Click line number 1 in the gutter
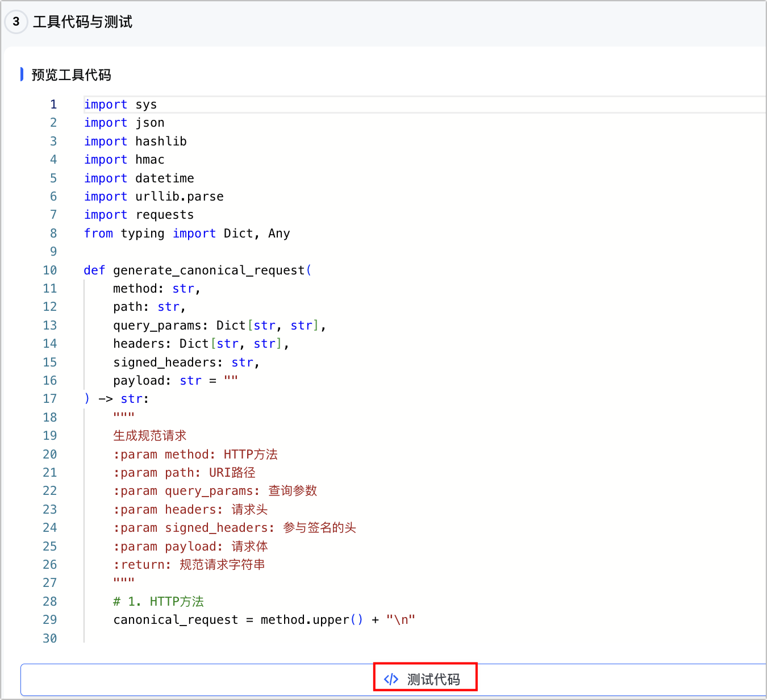The image size is (767, 700). tap(53, 105)
